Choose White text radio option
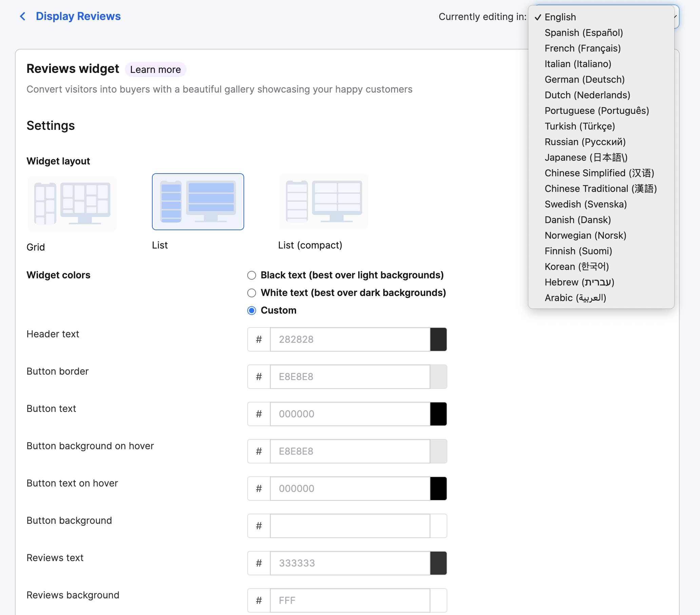Image resolution: width=700 pixels, height=615 pixels. click(252, 293)
